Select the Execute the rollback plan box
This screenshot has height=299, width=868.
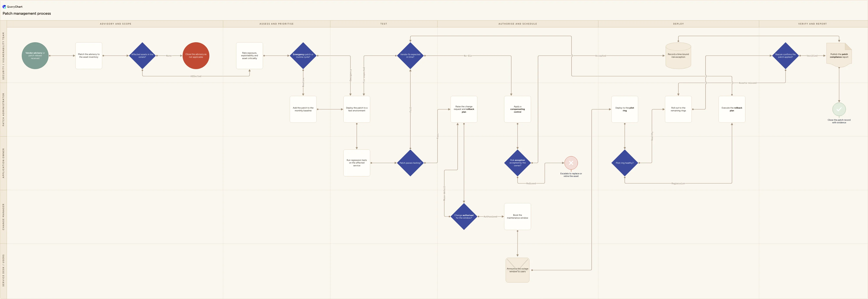click(x=732, y=109)
